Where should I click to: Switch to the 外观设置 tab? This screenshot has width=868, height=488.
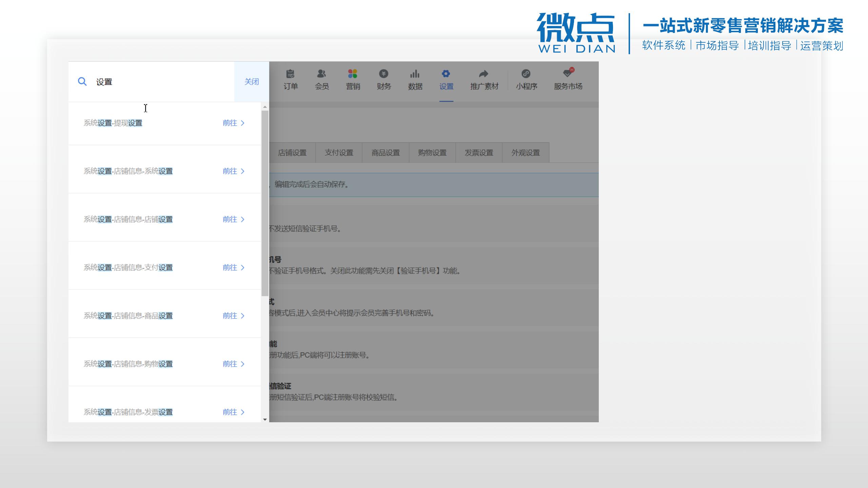[x=526, y=152]
